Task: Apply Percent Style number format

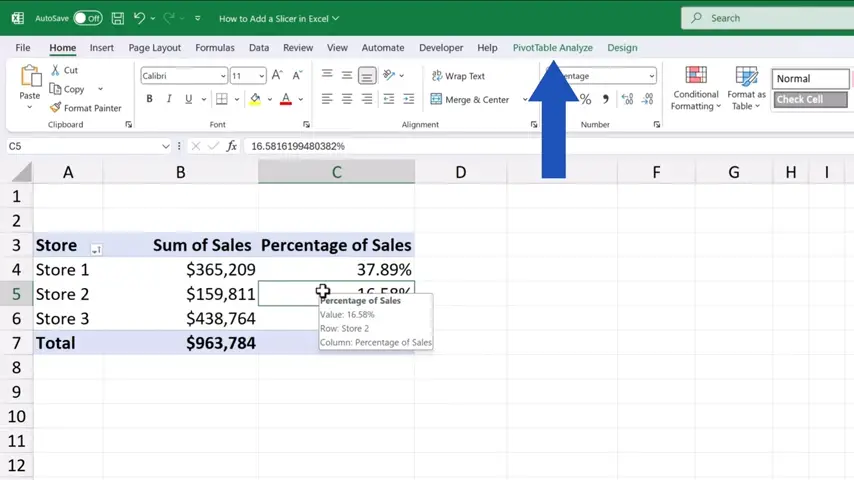Action: (585, 99)
